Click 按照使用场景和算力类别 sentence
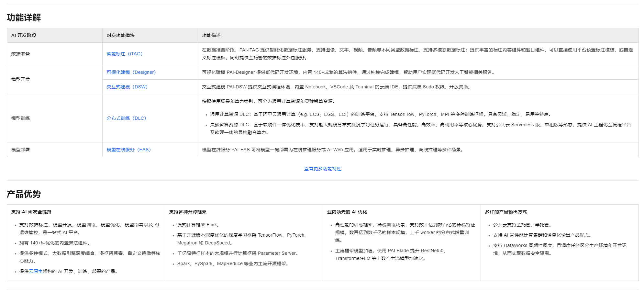 point(269,101)
